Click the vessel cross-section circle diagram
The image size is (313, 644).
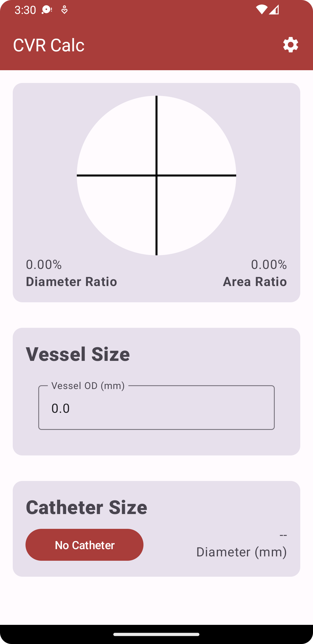[x=156, y=176]
